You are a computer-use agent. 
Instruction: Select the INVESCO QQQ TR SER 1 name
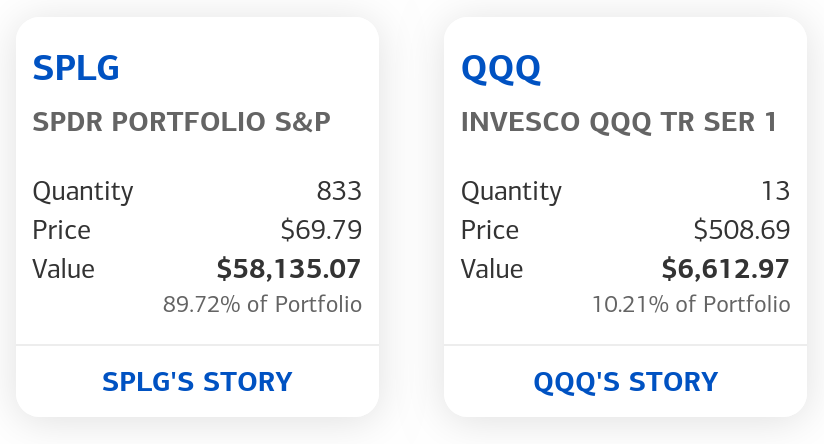click(x=619, y=122)
